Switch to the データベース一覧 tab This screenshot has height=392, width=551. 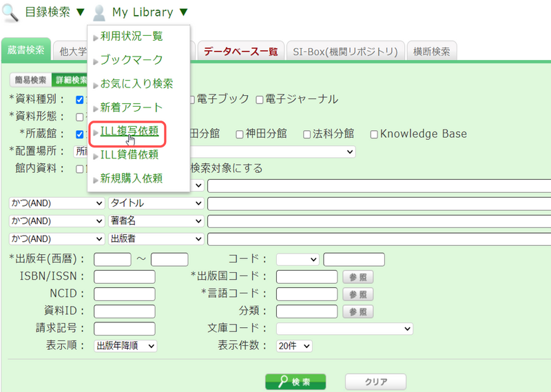[240, 51]
